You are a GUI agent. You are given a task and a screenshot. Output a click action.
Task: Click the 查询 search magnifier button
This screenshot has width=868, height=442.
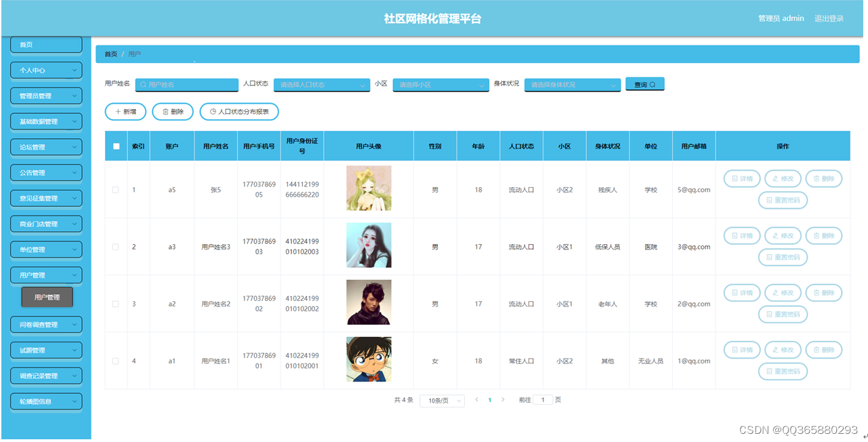click(644, 83)
